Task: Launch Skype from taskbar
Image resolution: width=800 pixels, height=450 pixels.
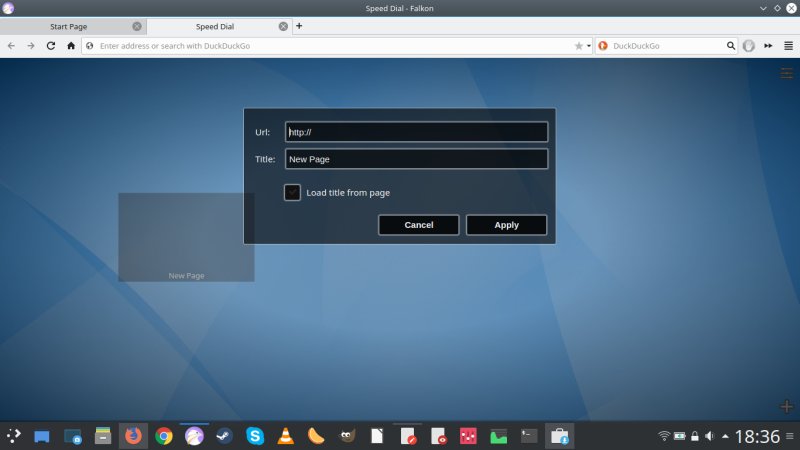Action: pyautogui.click(x=255, y=436)
